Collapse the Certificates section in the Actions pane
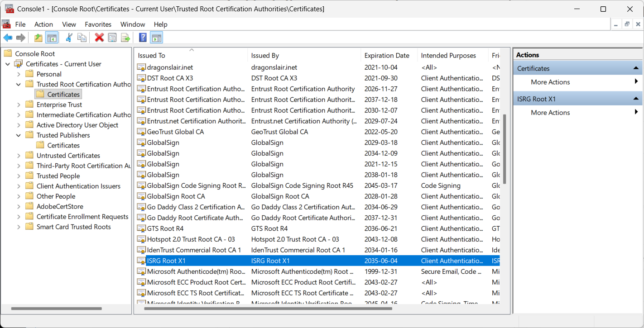 636,69
